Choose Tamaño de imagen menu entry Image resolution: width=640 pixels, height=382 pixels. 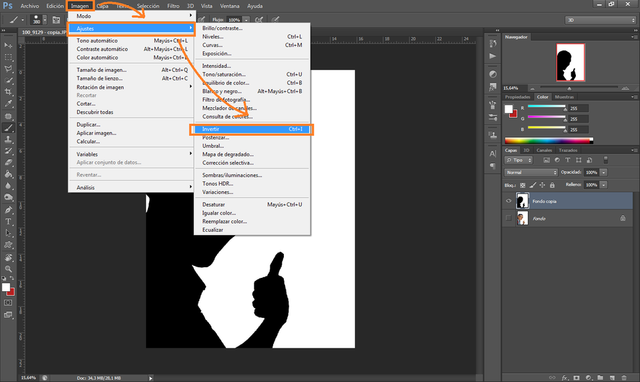(x=131, y=70)
